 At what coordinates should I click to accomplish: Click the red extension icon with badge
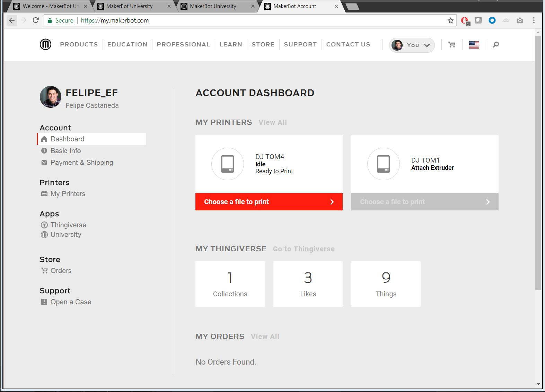pos(465,21)
